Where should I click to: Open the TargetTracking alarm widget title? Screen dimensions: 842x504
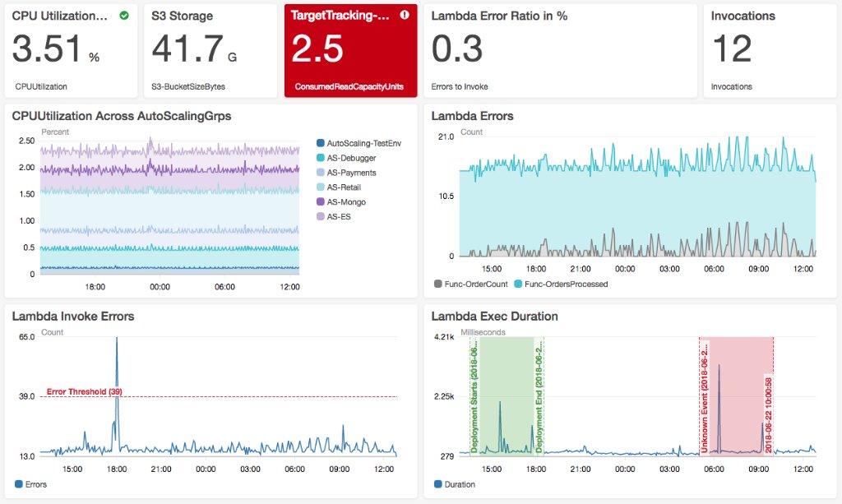(x=340, y=15)
